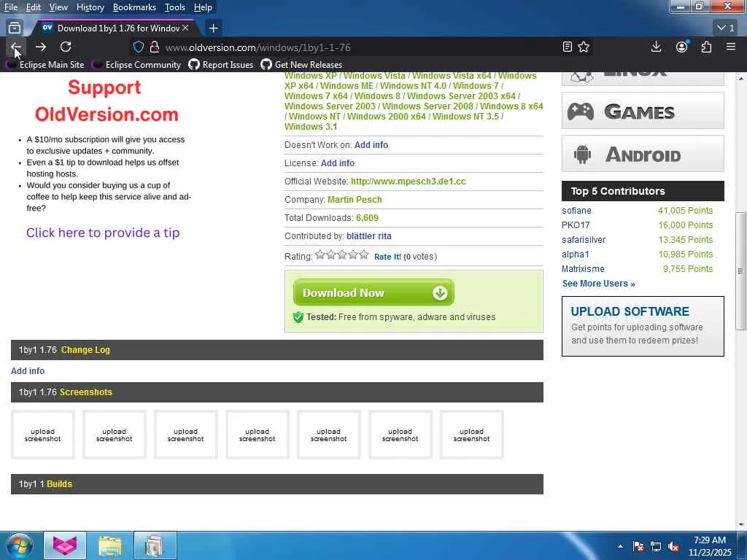Close the Download 1by1 1.76 tab

point(185,28)
